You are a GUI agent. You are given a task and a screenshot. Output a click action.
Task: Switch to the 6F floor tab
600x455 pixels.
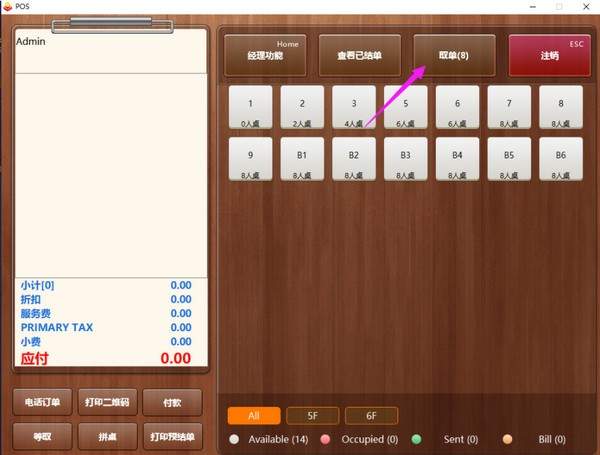pos(372,416)
